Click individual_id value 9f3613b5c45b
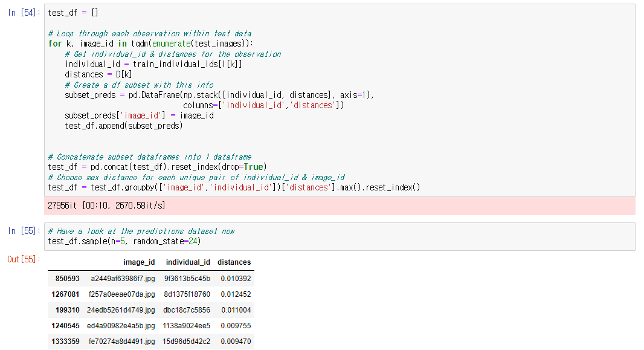 187,279
